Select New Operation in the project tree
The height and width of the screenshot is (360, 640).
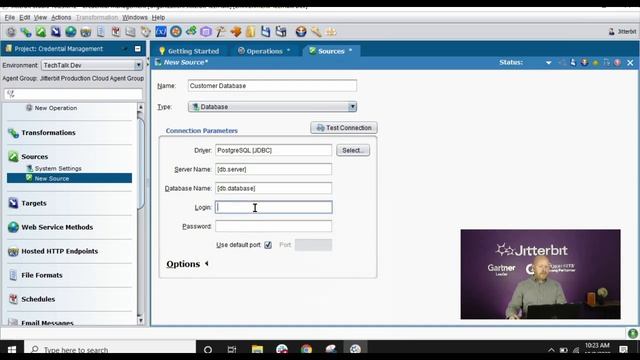[x=56, y=108]
